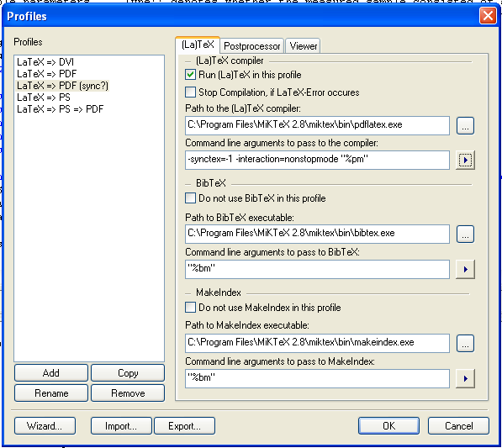Click the pdflatex.exe compiler path field
The image size is (502, 448).
point(317,125)
